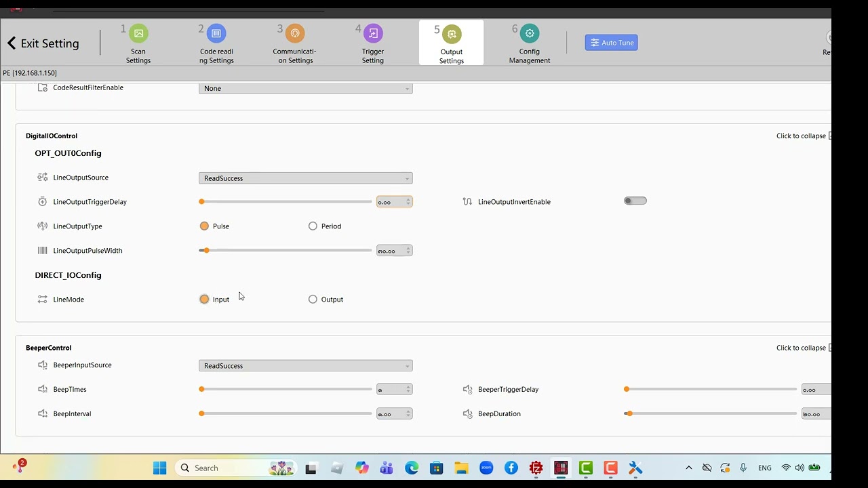Click CodeResultFilterEnable row icon

pos(42,88)
